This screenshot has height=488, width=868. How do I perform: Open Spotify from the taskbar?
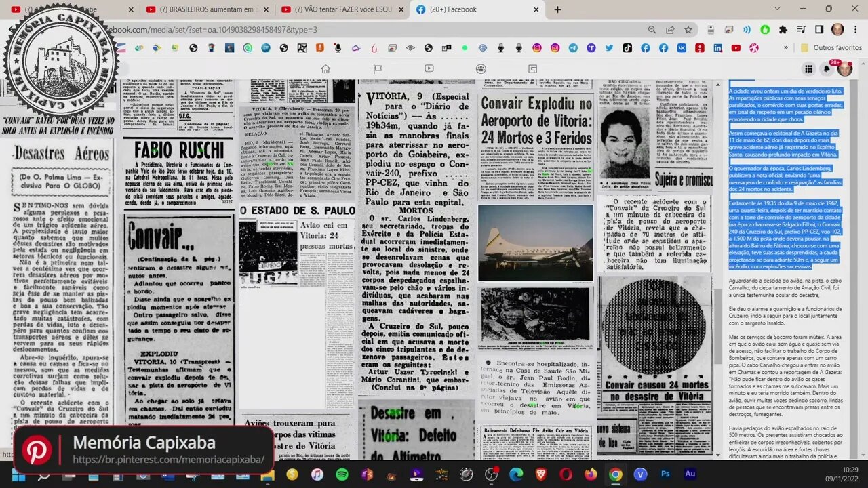[342, 474]
